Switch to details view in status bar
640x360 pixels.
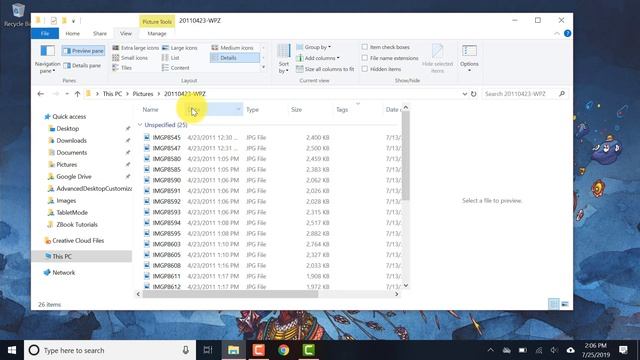coord(553,304)
